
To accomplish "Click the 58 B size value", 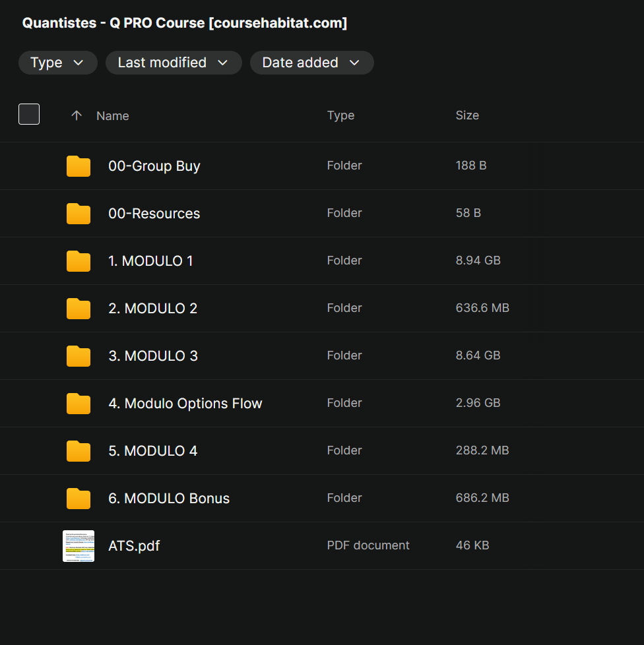I will (x=468, y=212).
